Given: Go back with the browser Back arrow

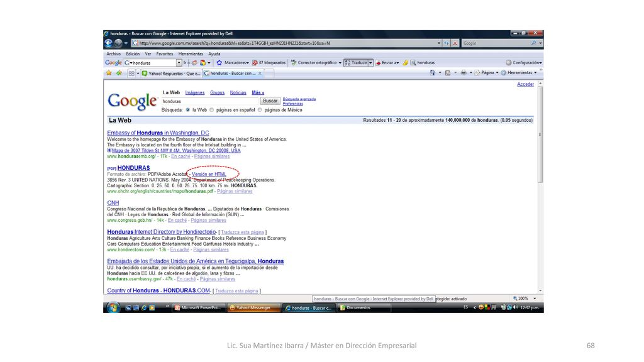Looking at the screenshot, I should (109, 43).
